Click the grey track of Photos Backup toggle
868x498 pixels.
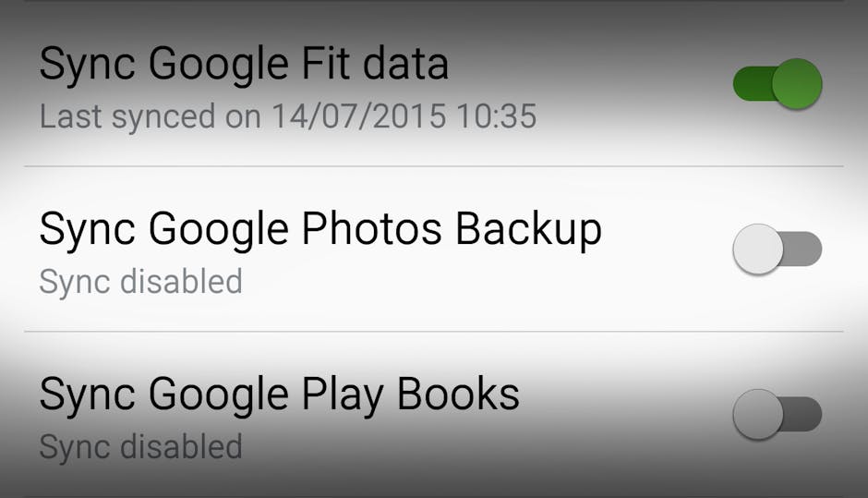[x=807, y=249]
